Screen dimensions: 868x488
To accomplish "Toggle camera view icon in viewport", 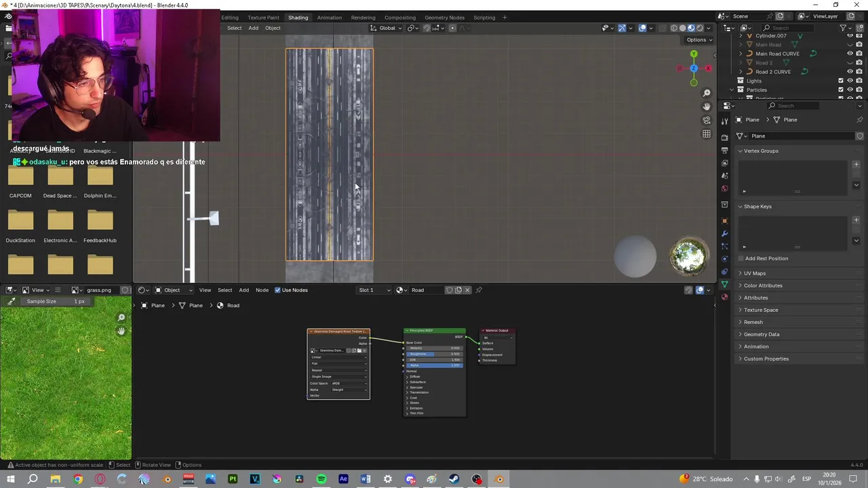I will click(707, 120).
